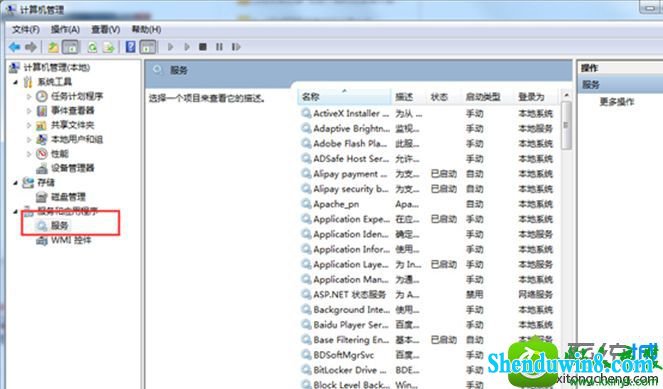Open the 文件(F) menu
The image size is (663, 389).
pyautogui.click(x=26, y=29)
